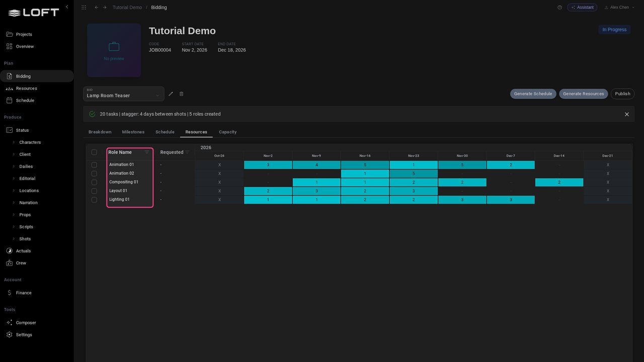Check the Lighting 01 row checkbox
644x362 pixels.
tap(94, 200)
